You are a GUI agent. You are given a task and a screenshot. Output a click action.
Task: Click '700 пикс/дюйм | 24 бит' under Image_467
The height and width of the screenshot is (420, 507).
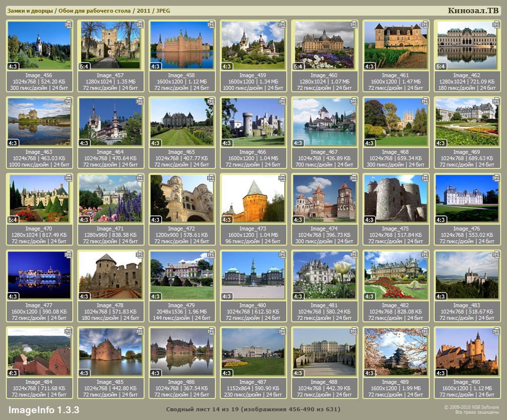(x=324, y=164)
